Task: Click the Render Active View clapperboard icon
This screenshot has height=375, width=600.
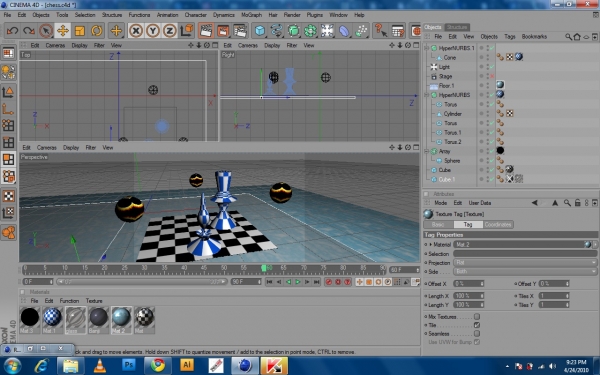Action: (206, 31)
